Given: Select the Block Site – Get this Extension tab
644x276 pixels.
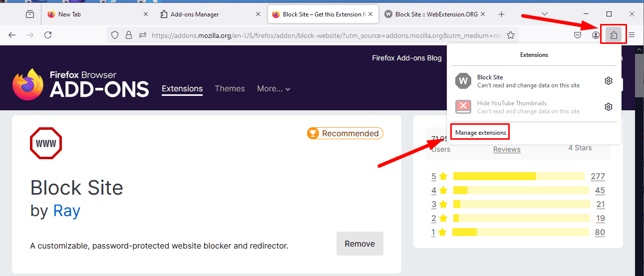Looking at the screenshot, I should coord(323,14).
